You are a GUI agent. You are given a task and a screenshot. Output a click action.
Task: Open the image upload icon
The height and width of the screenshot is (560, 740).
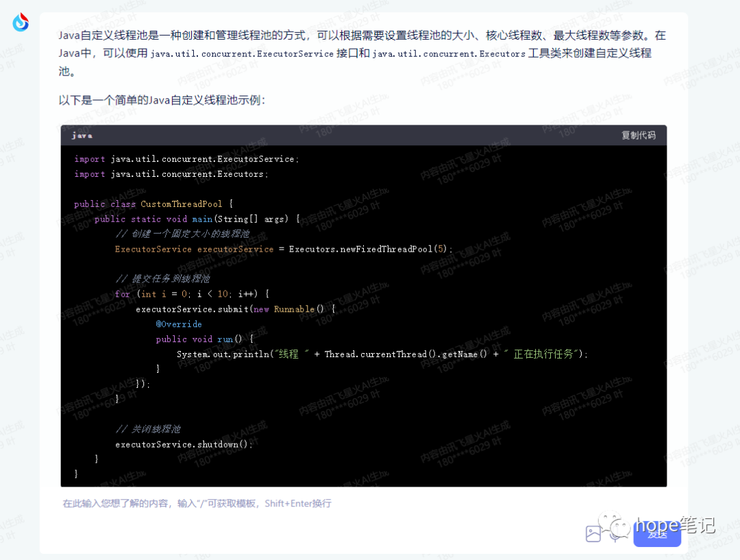[593, 533]
